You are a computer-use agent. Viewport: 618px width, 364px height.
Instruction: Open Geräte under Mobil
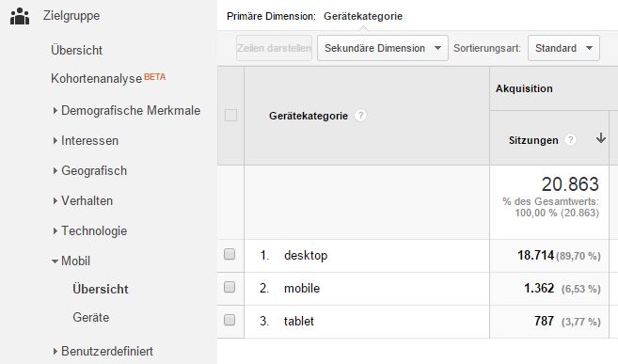(91, 318)
